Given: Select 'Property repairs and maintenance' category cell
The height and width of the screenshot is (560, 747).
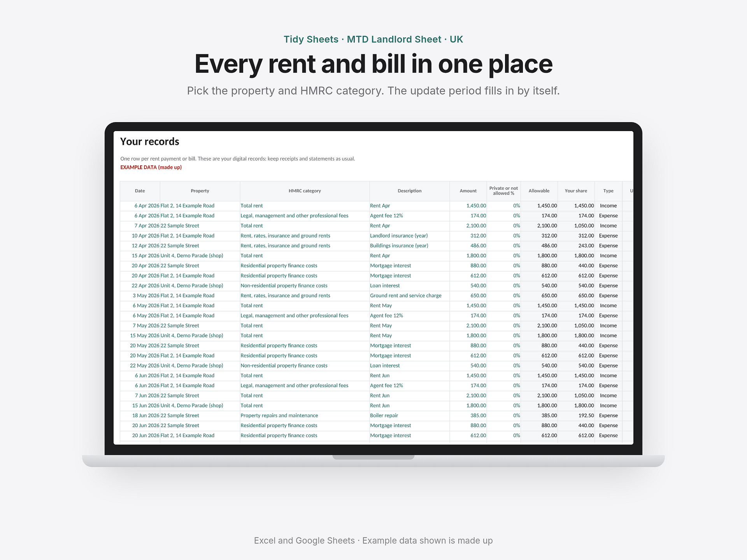Looking at the screenshot, I should point(305,415).
